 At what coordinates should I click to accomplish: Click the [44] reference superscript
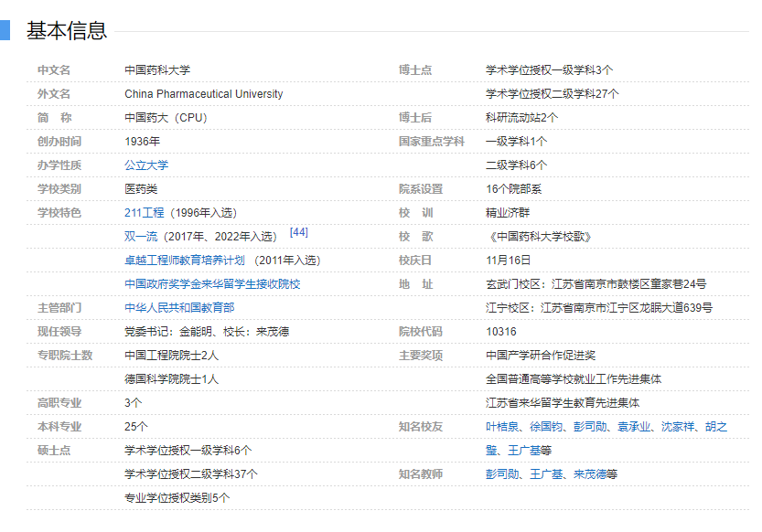[298, 232]
